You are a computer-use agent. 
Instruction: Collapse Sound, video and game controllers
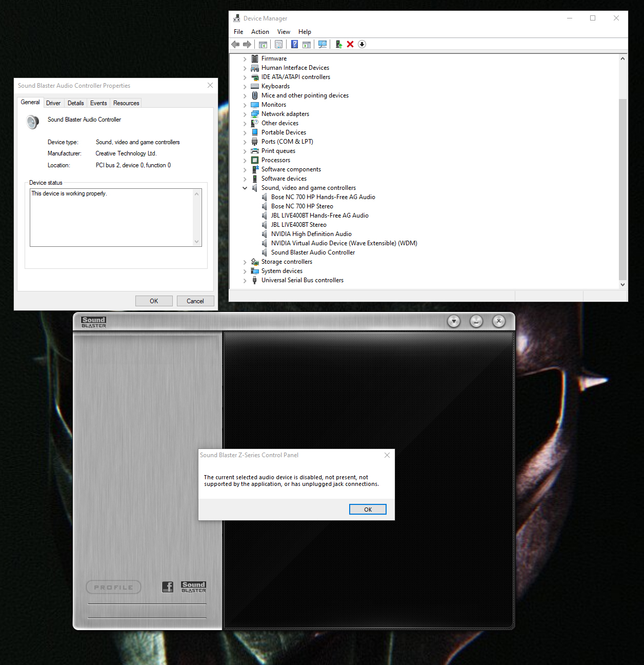pos(245,188)
